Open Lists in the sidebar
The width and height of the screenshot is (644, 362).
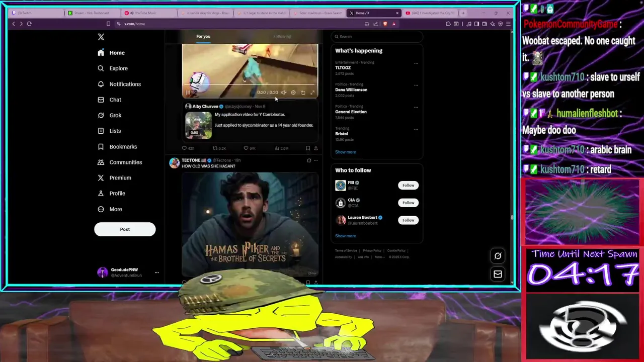pyautogui.click(x=109, y=131)
